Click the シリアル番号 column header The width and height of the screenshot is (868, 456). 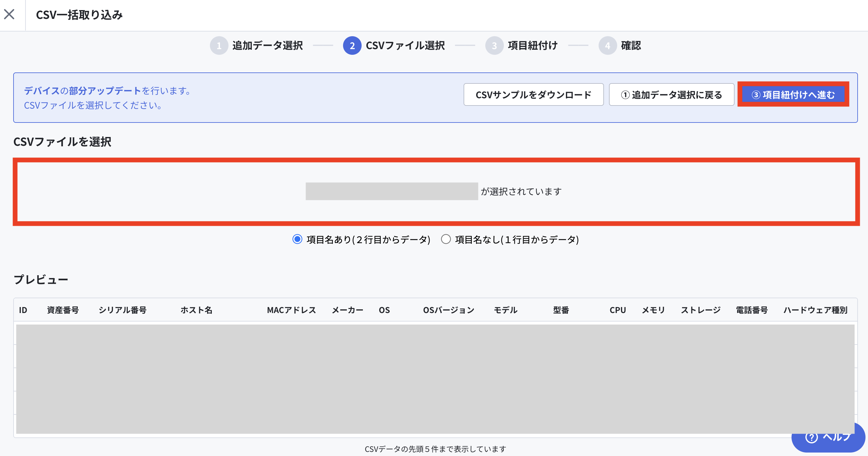coord(123,310)
